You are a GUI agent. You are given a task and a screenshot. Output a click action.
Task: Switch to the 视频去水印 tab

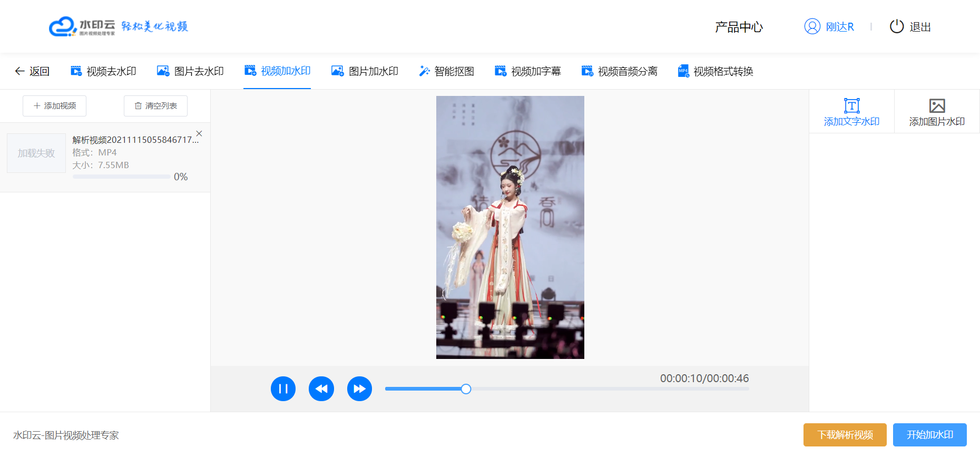pos(111,71)
